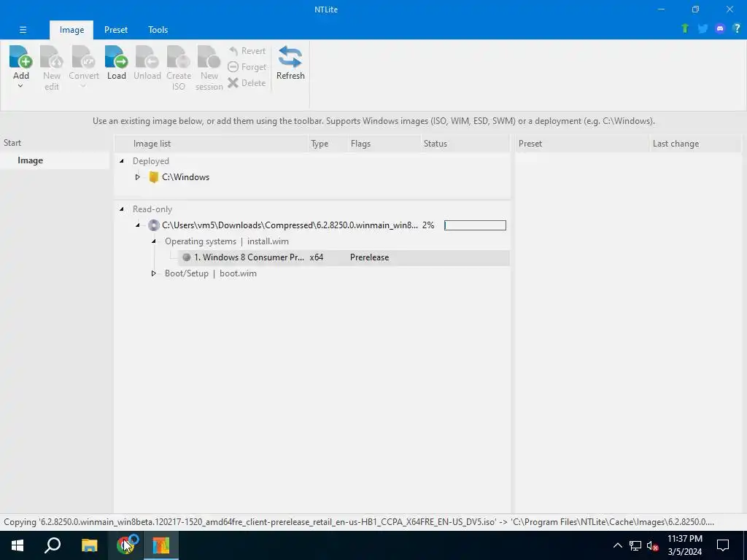Refresh the image list
747x560 pixels.
tap(290, 63)
